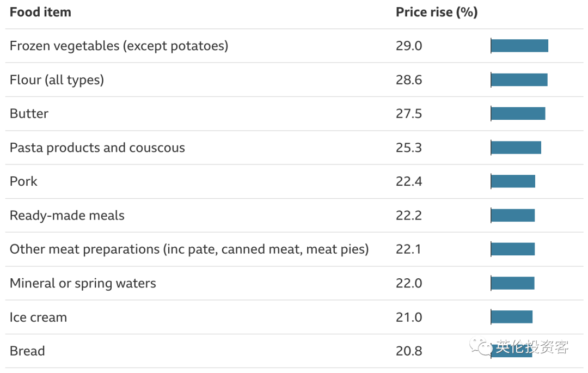The width and height of the screenshot is (588, 373).
Task: Click the "Other meat preparations" row label
Action: click(x=189, y=249)
